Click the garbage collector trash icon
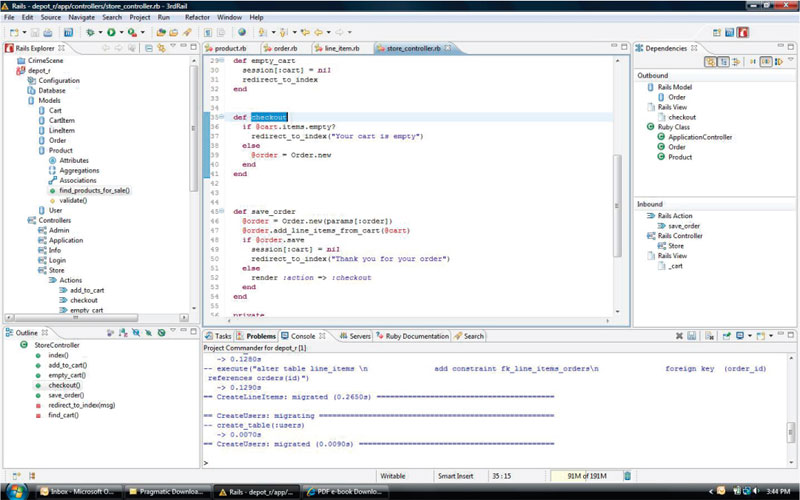This screenshot has width=800, height=500. [x=628, y=476]
